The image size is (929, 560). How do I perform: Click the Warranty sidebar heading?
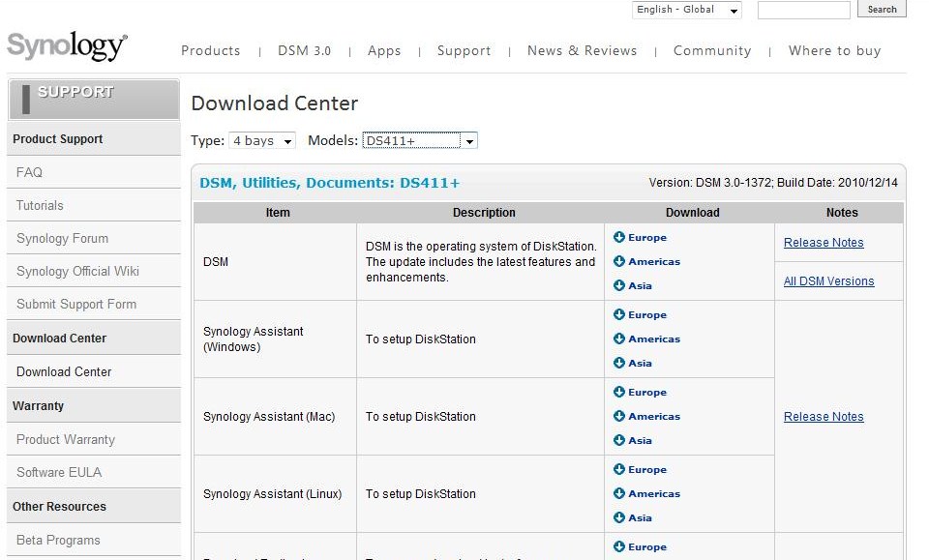tap(94, 406)
